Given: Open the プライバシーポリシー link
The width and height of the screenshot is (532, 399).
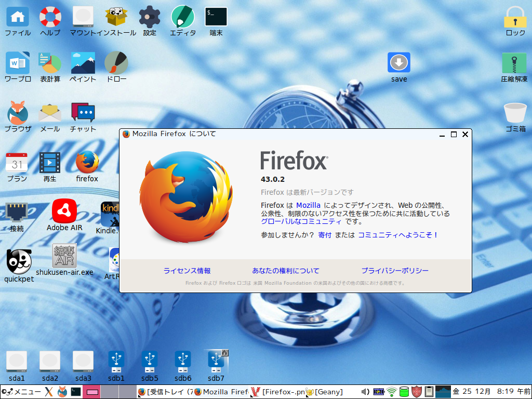Looking at the screenshot, I should coord(395,270).
